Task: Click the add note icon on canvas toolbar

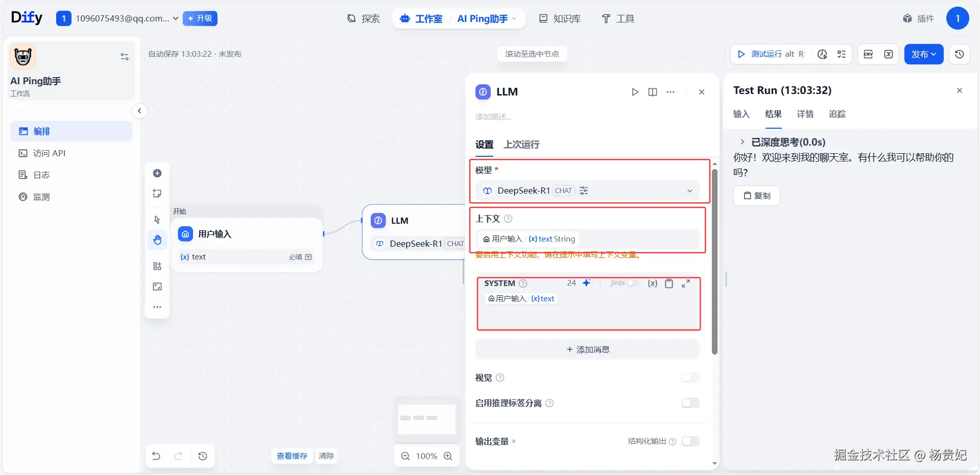Action: [x=157, y=194]
